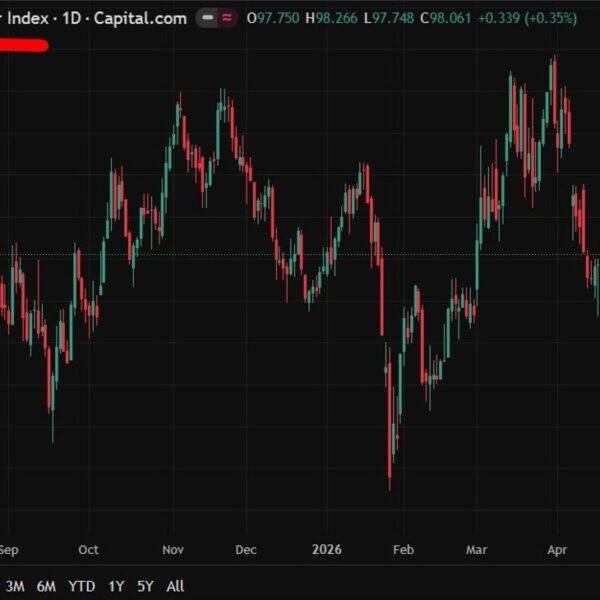Click the Oct label on time axis

click(88, 549)
